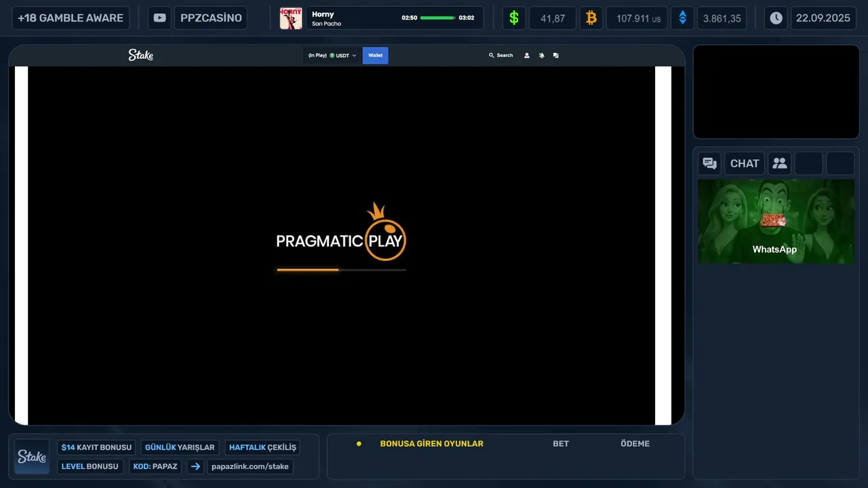Click the KOD: PAPAZ label

[155, 466]
